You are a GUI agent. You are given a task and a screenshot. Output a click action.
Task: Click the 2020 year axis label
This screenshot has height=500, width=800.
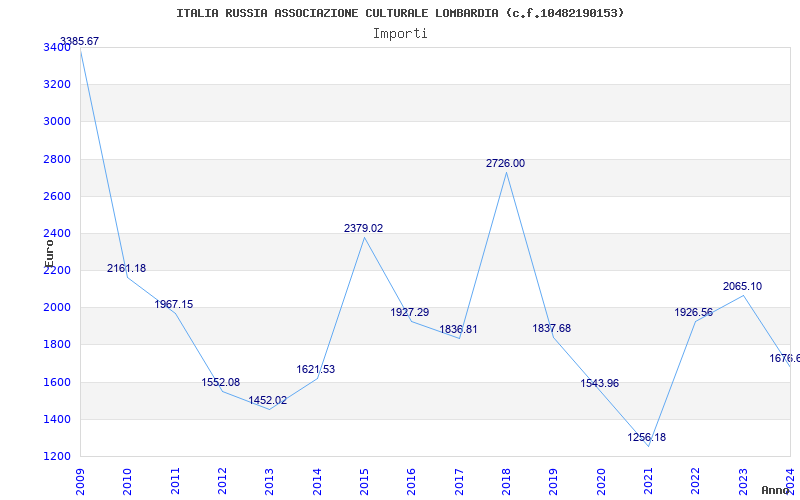(x=601, y=482)
